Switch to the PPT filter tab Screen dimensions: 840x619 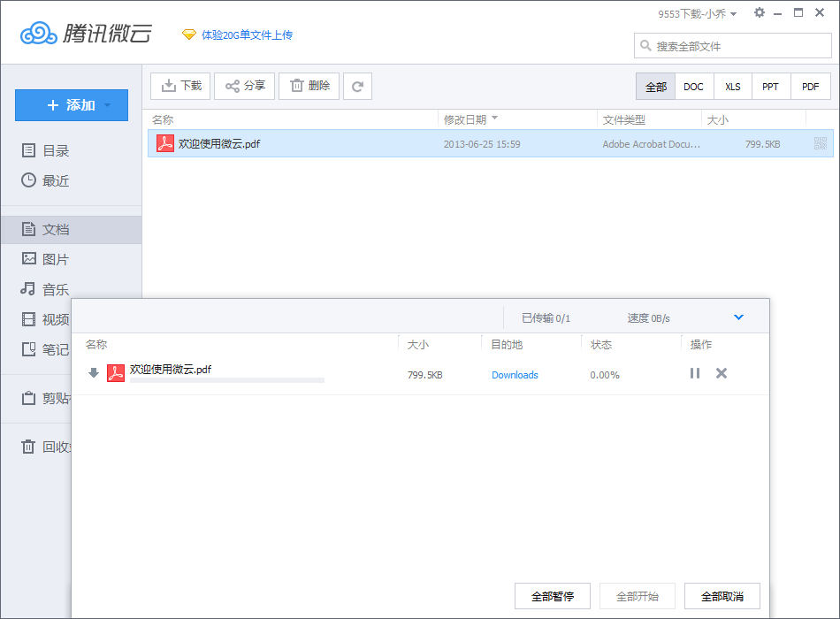click(770, 87)
